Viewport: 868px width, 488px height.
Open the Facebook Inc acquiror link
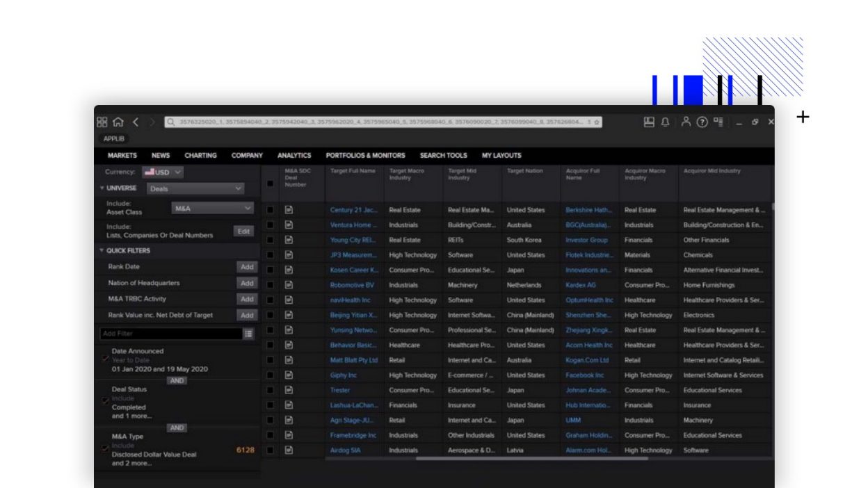pyautogui.click(x=584, y=375)
